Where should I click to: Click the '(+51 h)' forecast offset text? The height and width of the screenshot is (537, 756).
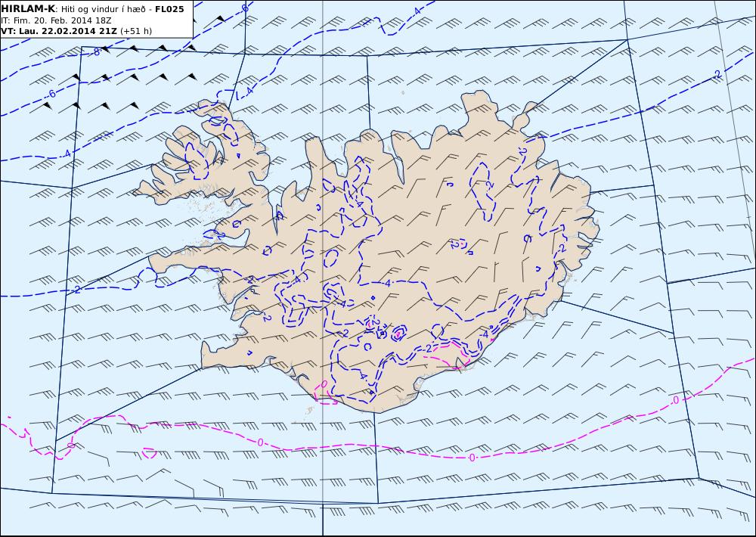tap(136, 31)
